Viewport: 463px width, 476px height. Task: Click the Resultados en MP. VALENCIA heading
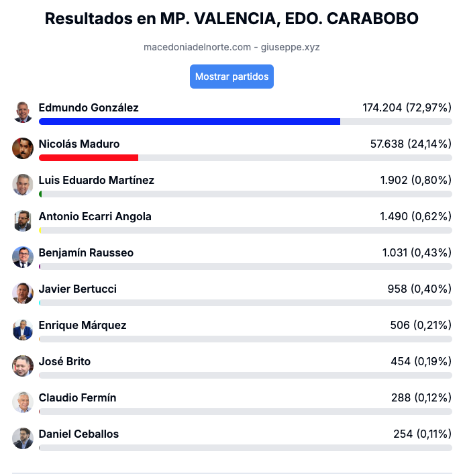point(232,19)
